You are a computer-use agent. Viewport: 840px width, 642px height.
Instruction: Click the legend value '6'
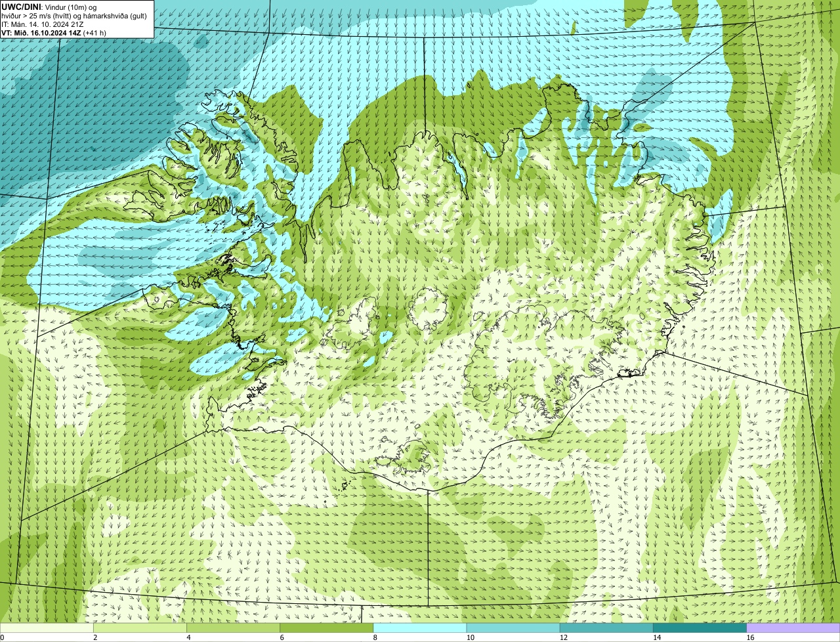282,637
